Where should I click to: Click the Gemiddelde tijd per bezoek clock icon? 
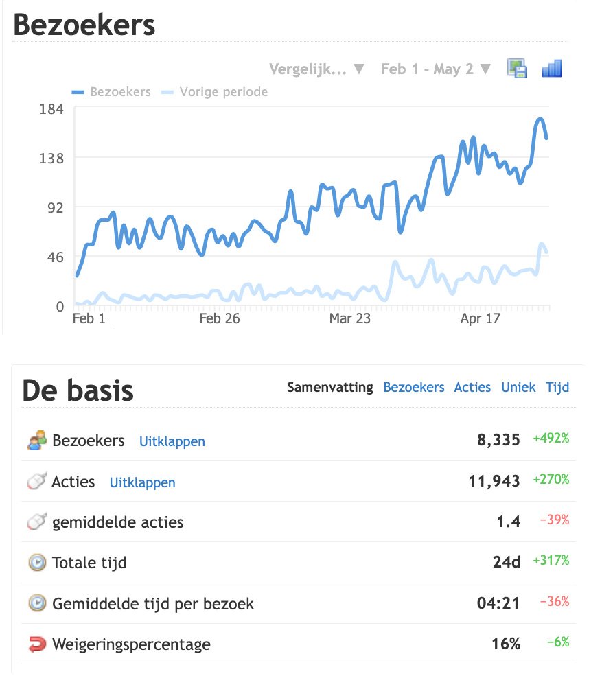pos(37,604)
